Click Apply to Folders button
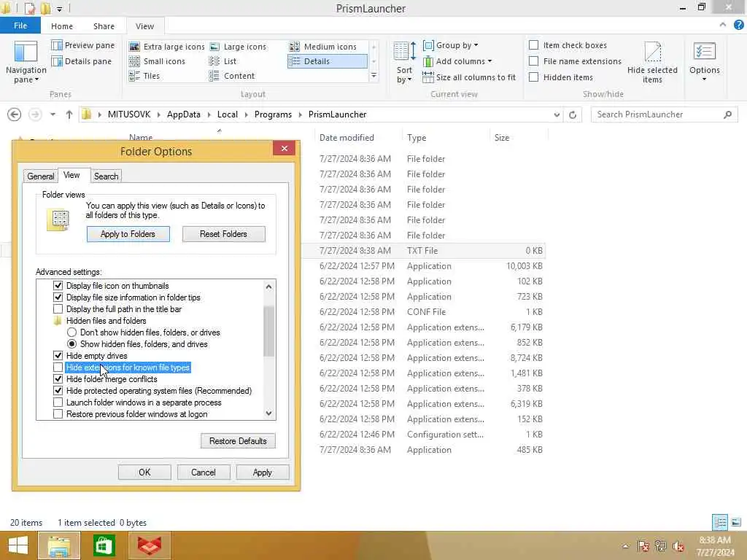The height and width of the screenshot is (560, 747). coord(128,234)
